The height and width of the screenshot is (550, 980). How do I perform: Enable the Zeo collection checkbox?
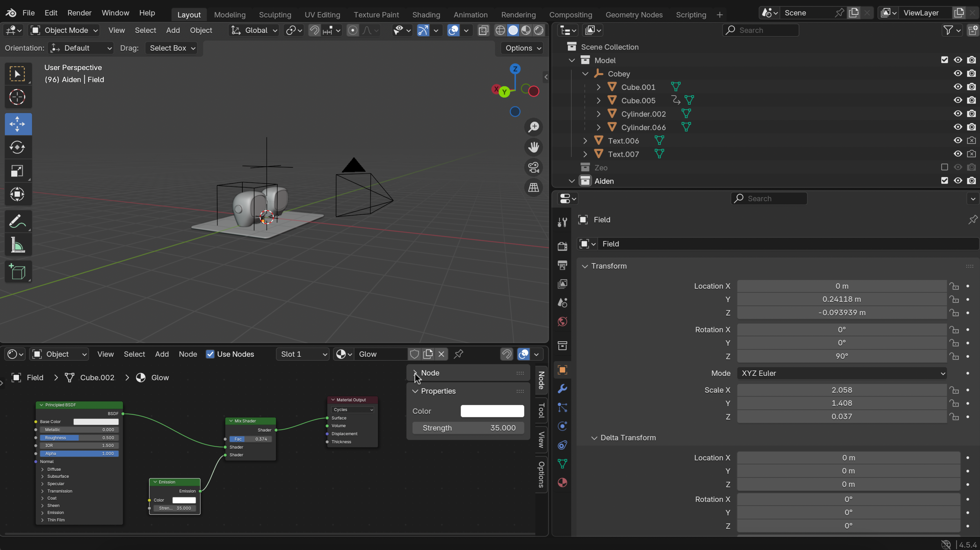[x=944, y=167]
